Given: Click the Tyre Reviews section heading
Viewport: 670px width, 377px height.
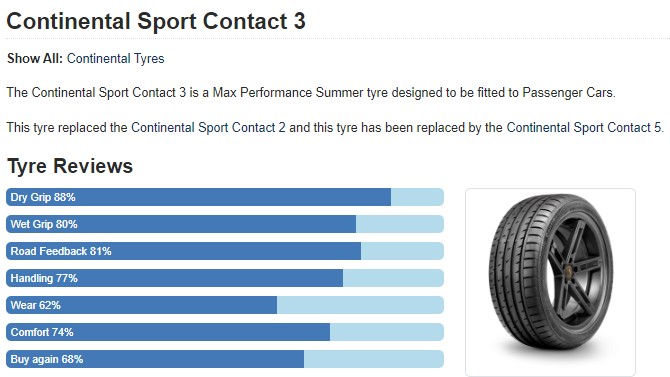Looking at the screenshot, I should (x=70, y=166).
